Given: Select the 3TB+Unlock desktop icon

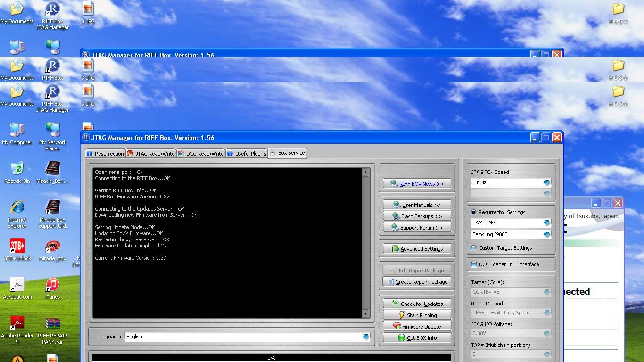Looking at the screenshot, I should (17, 250).
